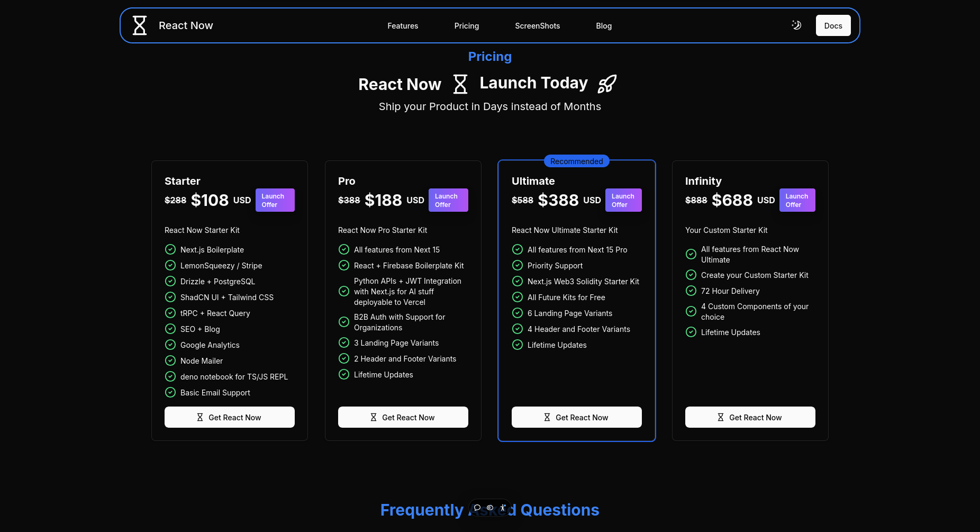Click the Launch Offer badge on Ultimate
Screen dimensions: 980x532
tap(623, 200)
